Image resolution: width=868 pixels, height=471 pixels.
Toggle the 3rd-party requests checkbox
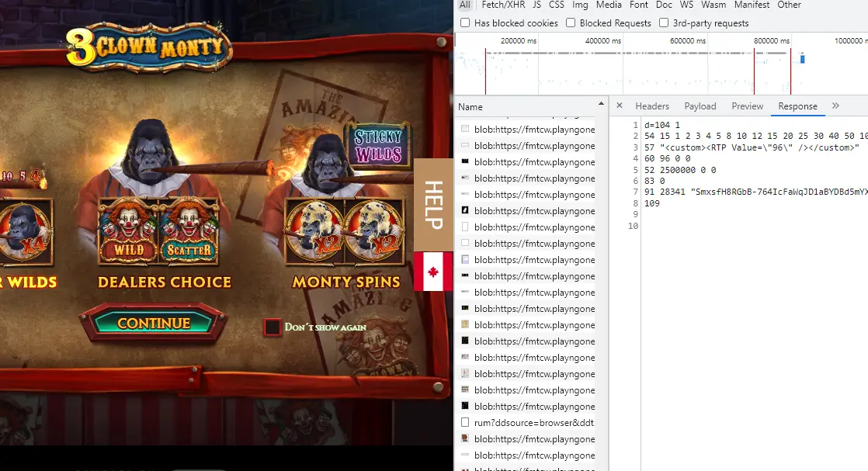coord(664,23)
